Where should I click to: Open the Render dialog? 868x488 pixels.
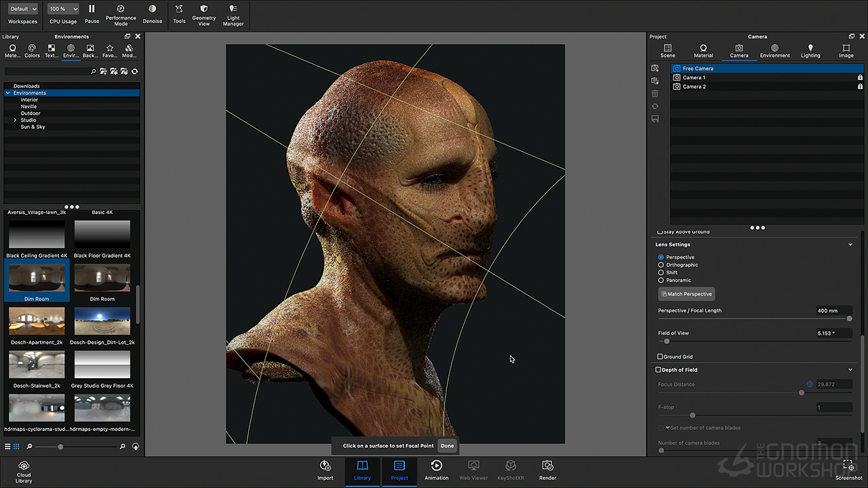tap(547, 466)
